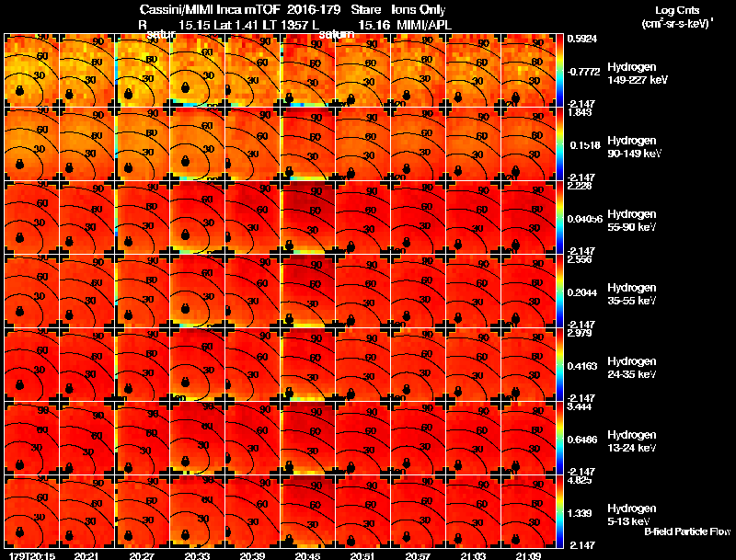This screenshot has width=736, height=560.
Task: Select the 35-55 keV image at 20:45
Action: (x=307, y=291)
